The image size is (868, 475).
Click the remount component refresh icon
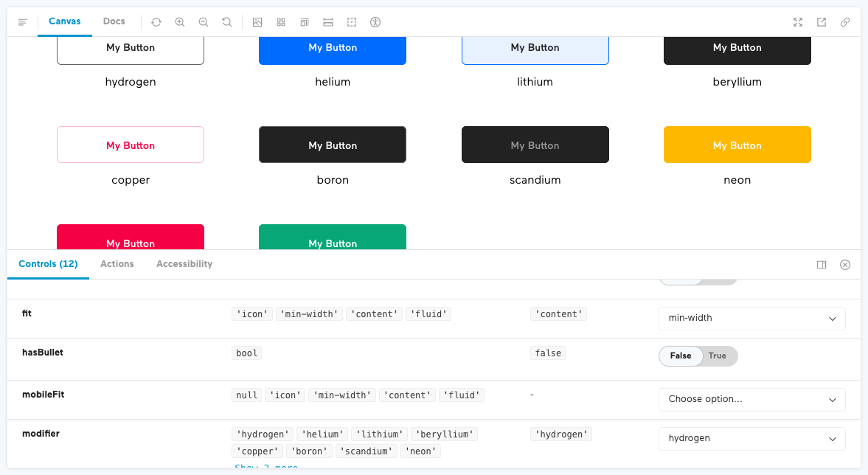[156, 22]
